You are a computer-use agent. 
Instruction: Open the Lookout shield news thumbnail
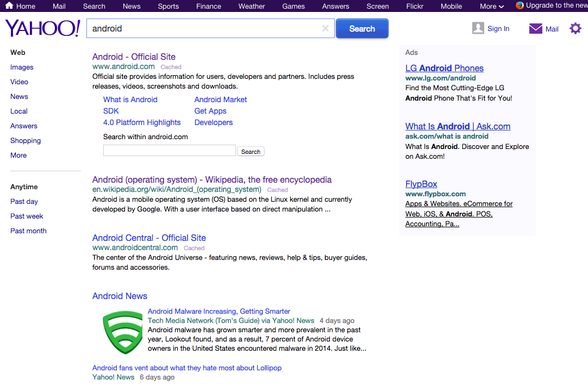[x=123, y=332]
